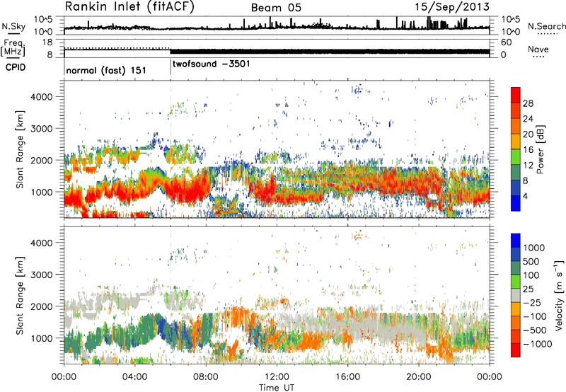
Task: Click the date '15/Sep/2013'
Action: pyautogui.click(x=452, y=7)
